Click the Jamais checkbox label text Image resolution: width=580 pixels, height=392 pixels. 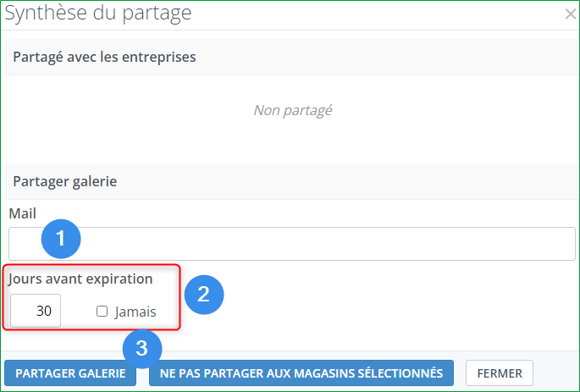[x=135, y=312]
